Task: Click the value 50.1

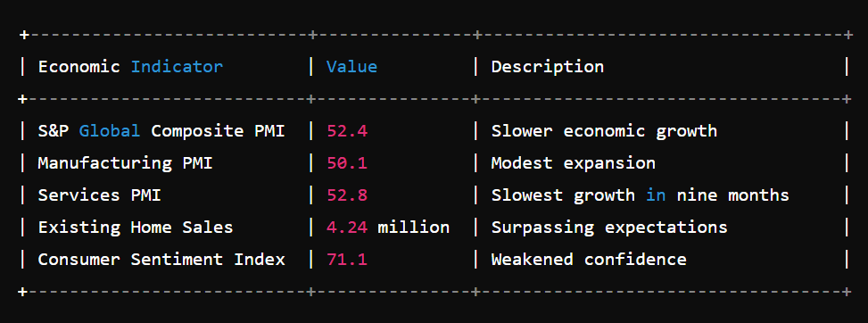Action: [347, 163]
